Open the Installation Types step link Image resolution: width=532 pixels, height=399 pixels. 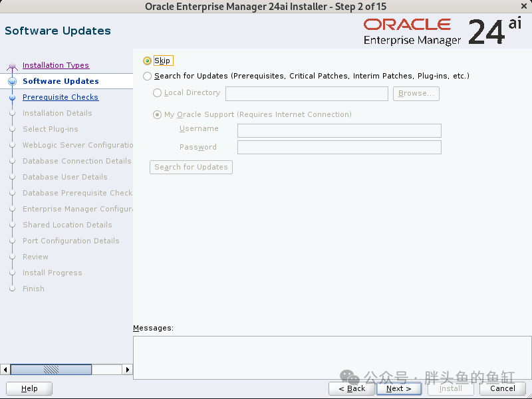pos(56,65)
